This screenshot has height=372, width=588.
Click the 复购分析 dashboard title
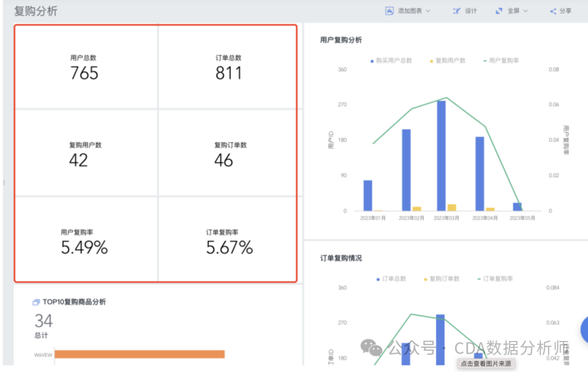[x=35, y=11]
